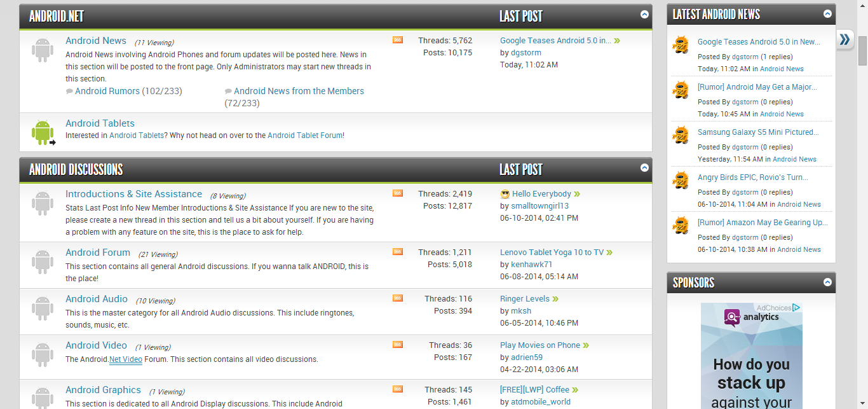868x409 pixels.
Task: Open the Introductions & Site Assistance RSS icon
Action: 398,193
